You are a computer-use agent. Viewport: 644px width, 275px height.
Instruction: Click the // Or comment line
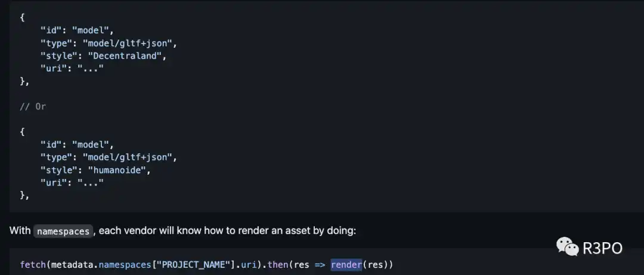tap(33, 106)
